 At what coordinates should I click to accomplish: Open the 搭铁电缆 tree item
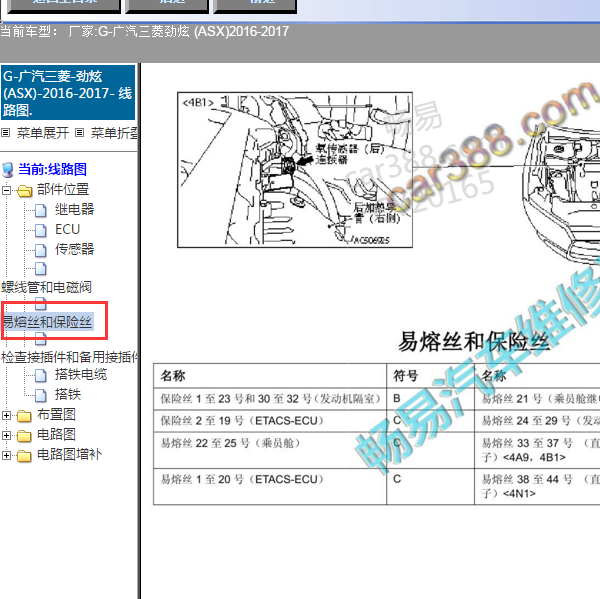click(x=81, y=374)
